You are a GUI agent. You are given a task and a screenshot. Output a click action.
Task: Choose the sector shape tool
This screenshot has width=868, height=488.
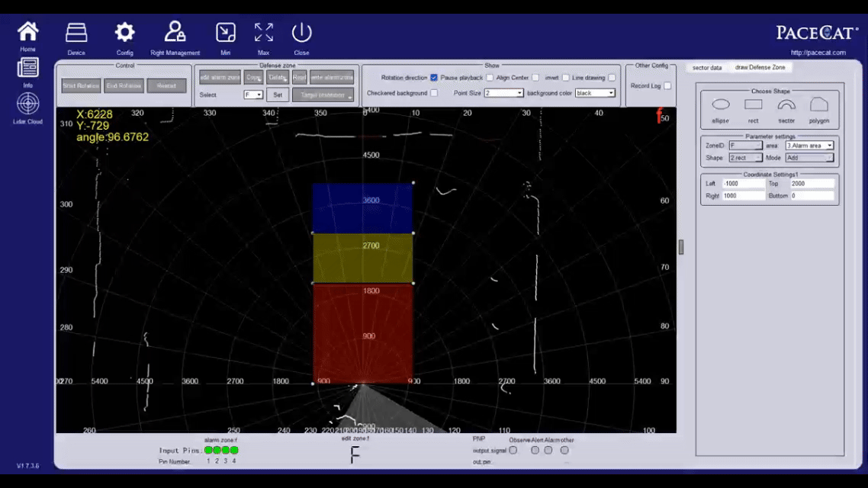[786, 105]
